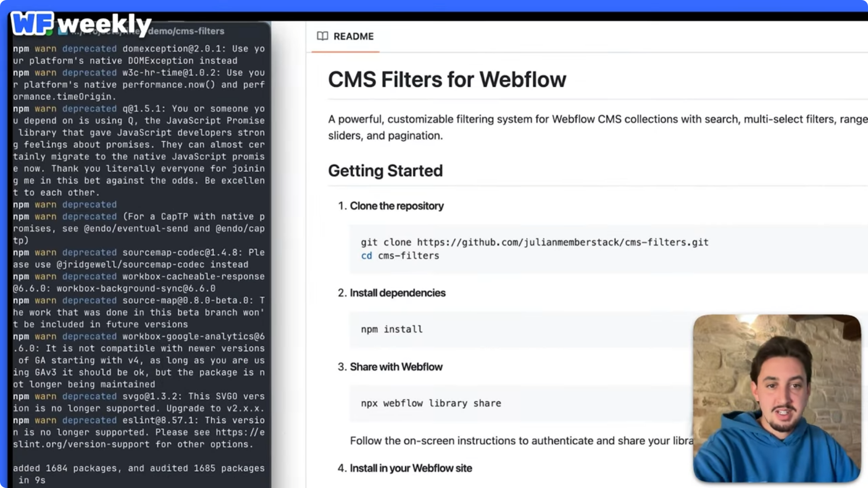This screenshot has width=868, height=488.
Task: Click the 'CMS Filters for Webflow' heading
Action: [447, 80]
